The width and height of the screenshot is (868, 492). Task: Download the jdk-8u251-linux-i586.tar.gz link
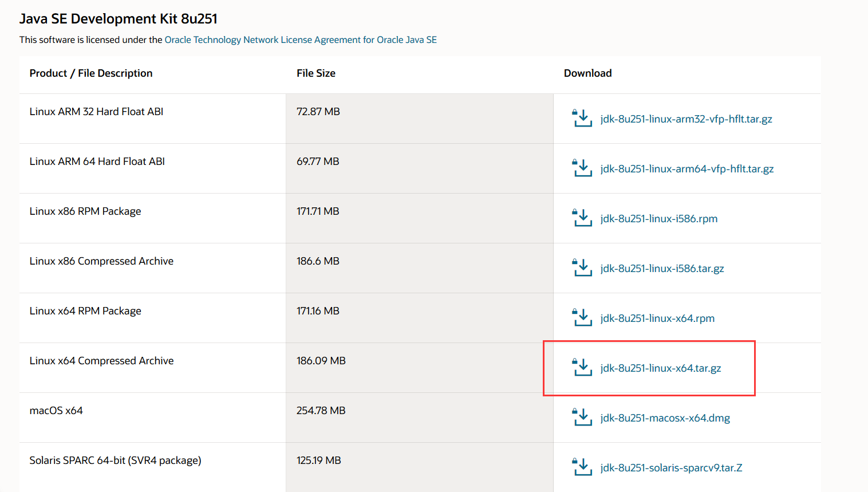click(x=662, y=269)
